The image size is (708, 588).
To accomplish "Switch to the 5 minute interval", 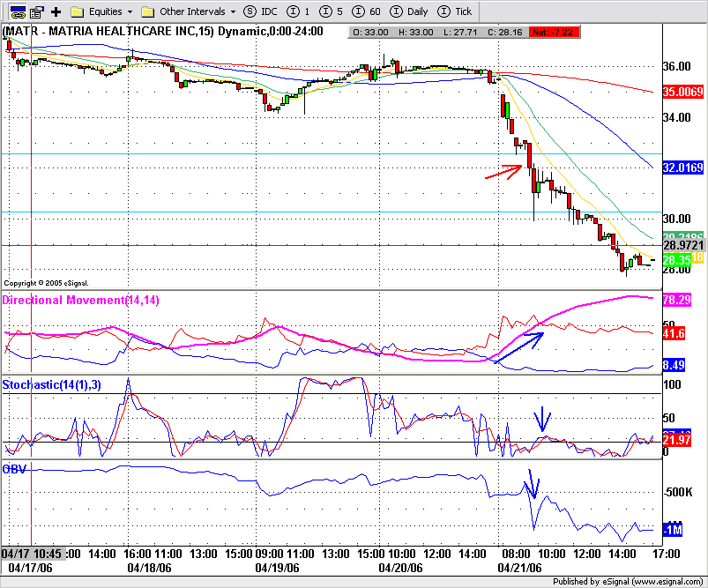I will [331, 11].
